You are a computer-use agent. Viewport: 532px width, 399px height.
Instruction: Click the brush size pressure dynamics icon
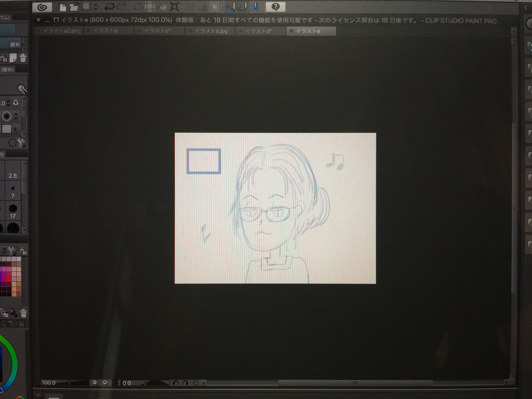pyautogui.click(x=16, y=103)
